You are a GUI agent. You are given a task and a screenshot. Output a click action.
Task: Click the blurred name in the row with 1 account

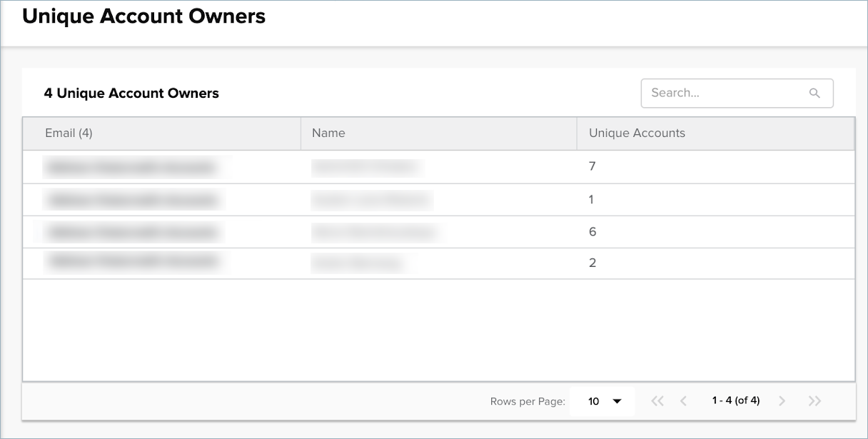(372, 200)
